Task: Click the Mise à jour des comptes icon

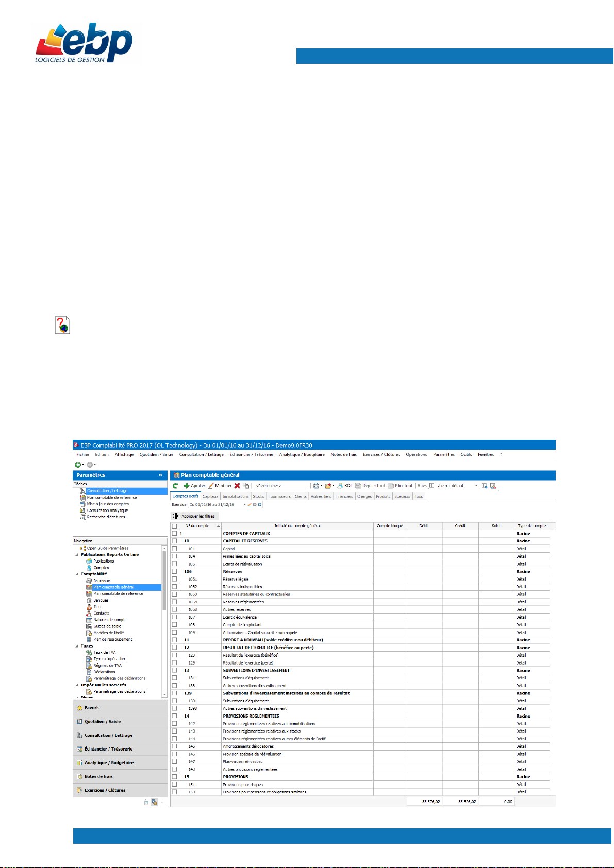Action: [x=82, y=504]
